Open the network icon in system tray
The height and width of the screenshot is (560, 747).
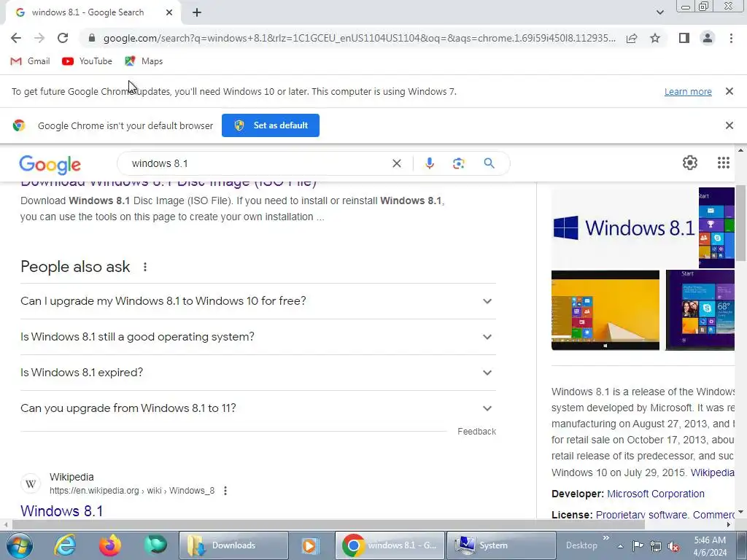point(656,546)
